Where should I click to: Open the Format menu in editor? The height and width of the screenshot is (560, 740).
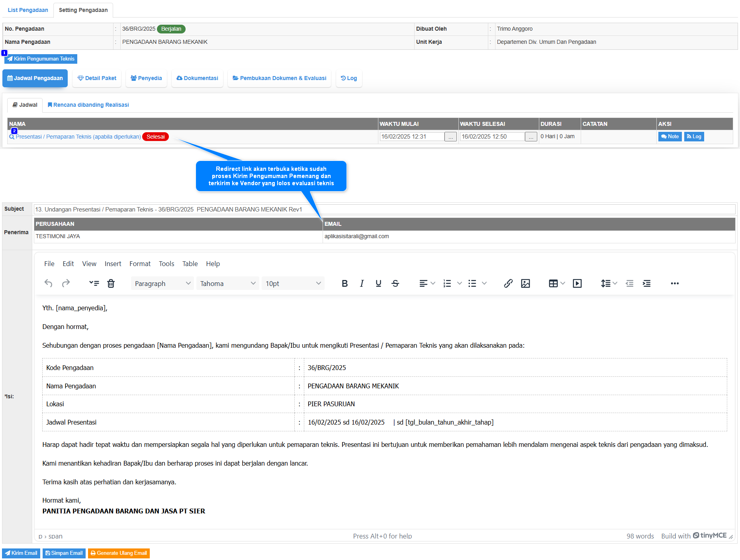point(140,264)
